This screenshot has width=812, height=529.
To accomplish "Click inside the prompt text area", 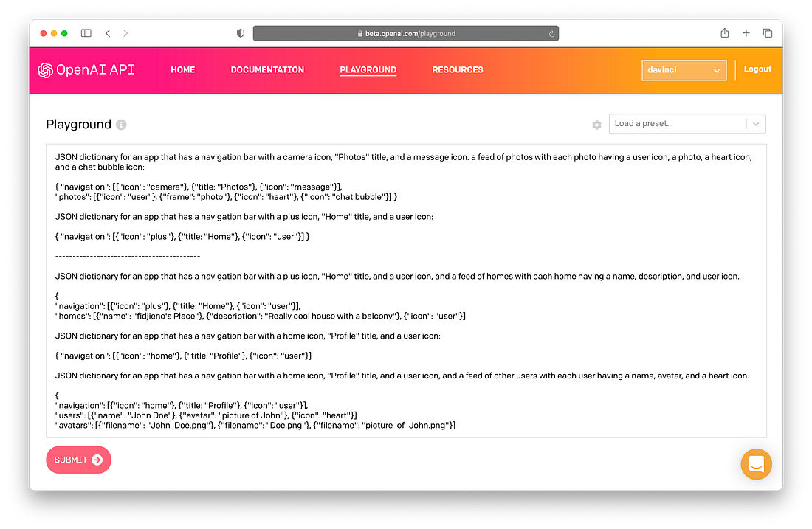I will point(406,291).
